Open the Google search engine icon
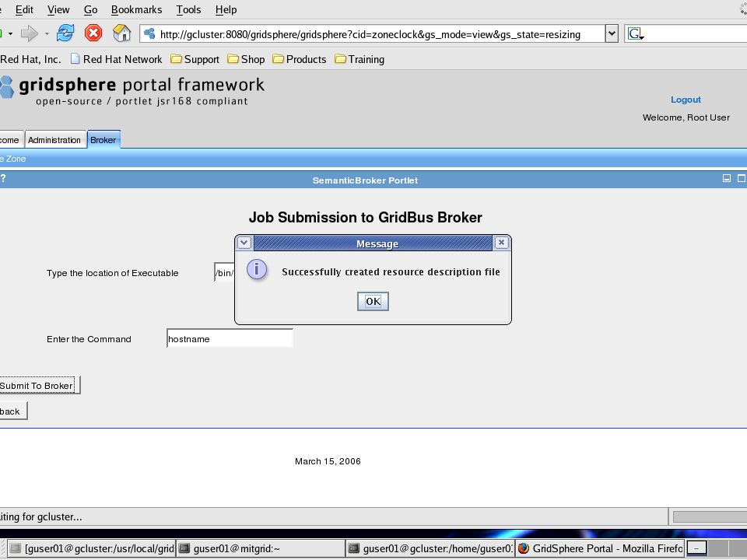747x560 pixels. point(636,33)
